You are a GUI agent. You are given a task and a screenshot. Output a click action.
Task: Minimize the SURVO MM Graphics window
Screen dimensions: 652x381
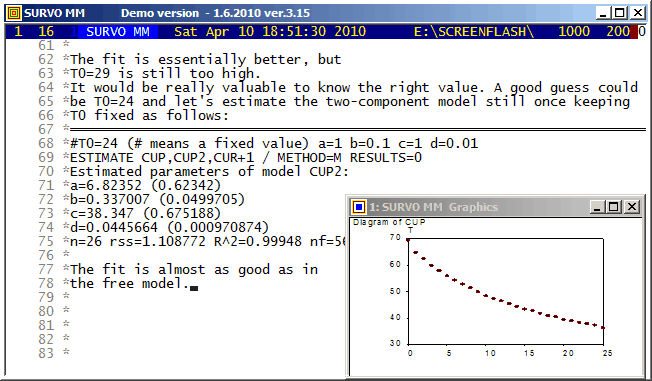597,207
